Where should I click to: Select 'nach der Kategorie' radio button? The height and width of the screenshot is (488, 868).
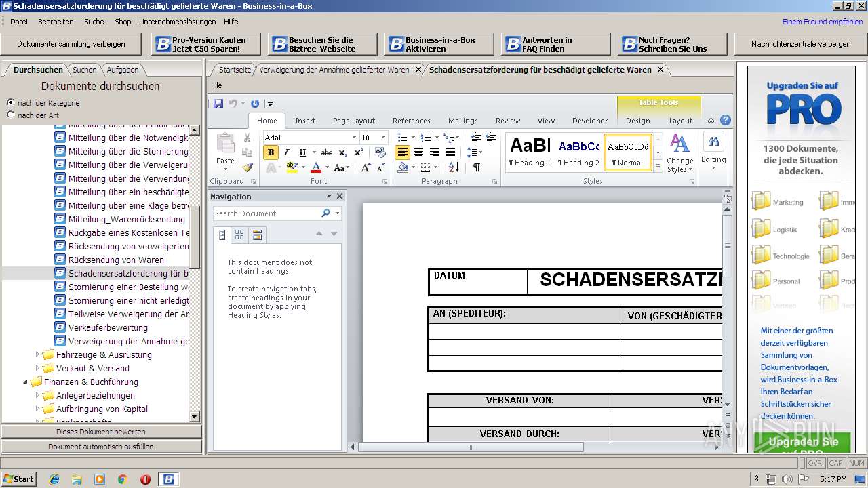[x=10, y=102]
